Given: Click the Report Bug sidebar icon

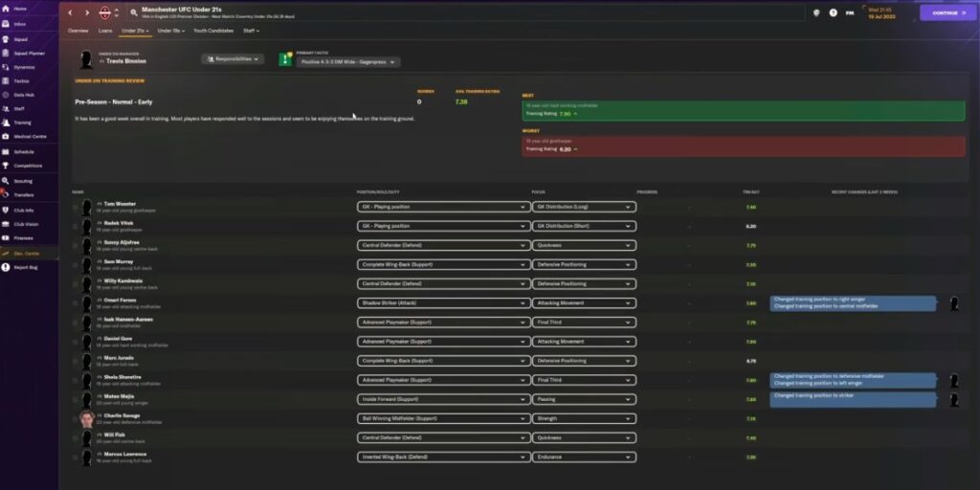Looking at the screenshot, I should pos(7,267).
